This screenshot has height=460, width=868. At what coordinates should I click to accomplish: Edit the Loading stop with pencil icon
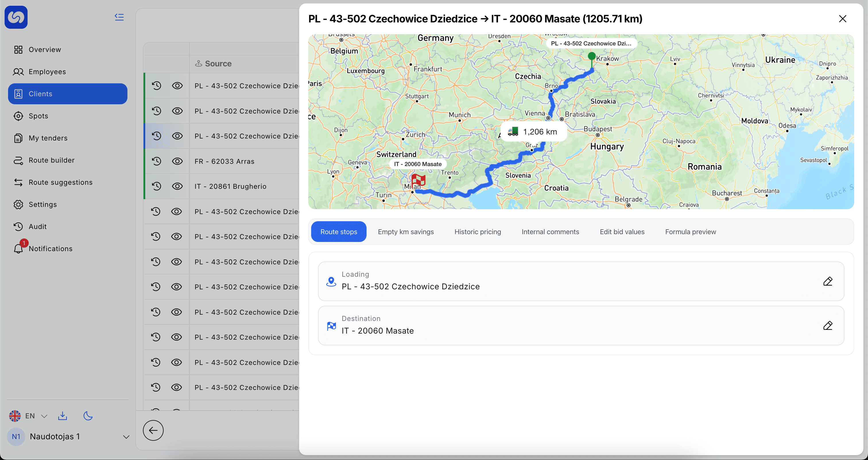click(828, 281)
